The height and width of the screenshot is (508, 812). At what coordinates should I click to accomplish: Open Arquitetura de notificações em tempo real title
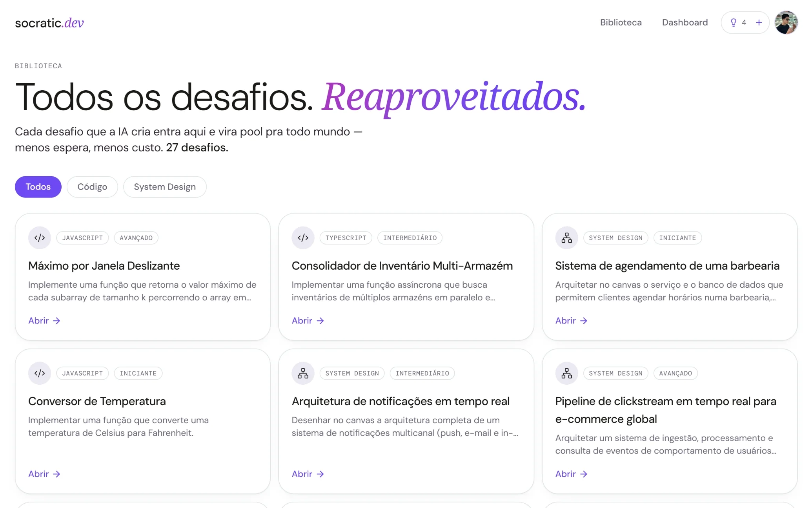pyautogui.click(x=401, y=401)
